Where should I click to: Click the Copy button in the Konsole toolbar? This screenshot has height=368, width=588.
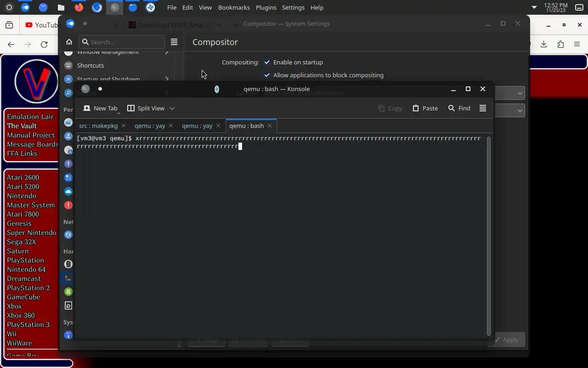click(390, 108)
